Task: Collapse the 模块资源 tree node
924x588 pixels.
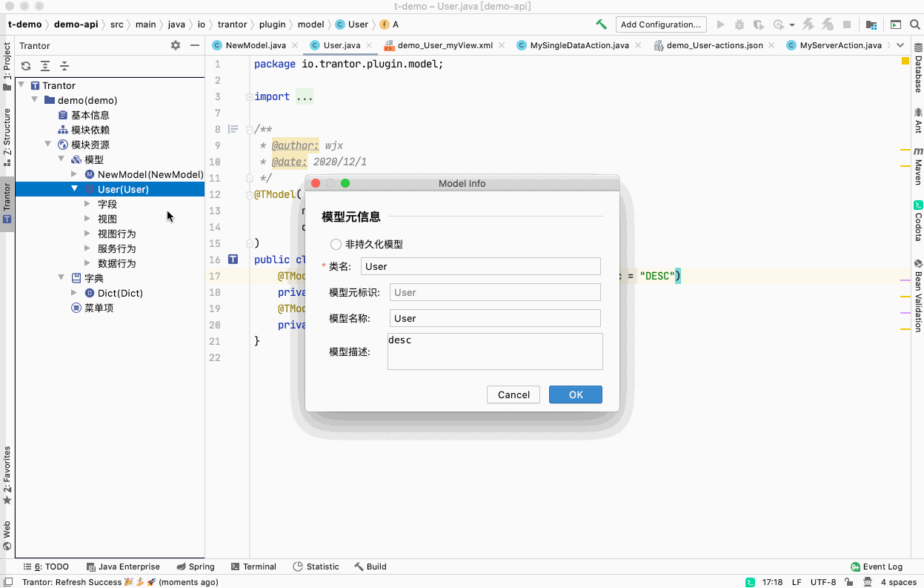Action: [x=47, y=145]
